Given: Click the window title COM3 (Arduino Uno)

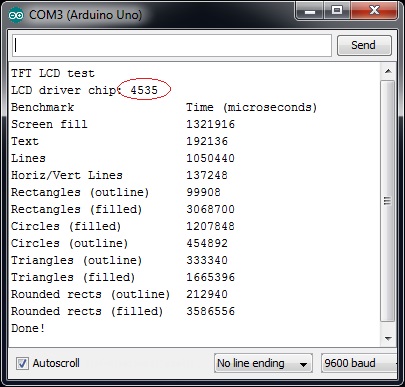Looking at the screenshot, I should [x=85, y=15].
